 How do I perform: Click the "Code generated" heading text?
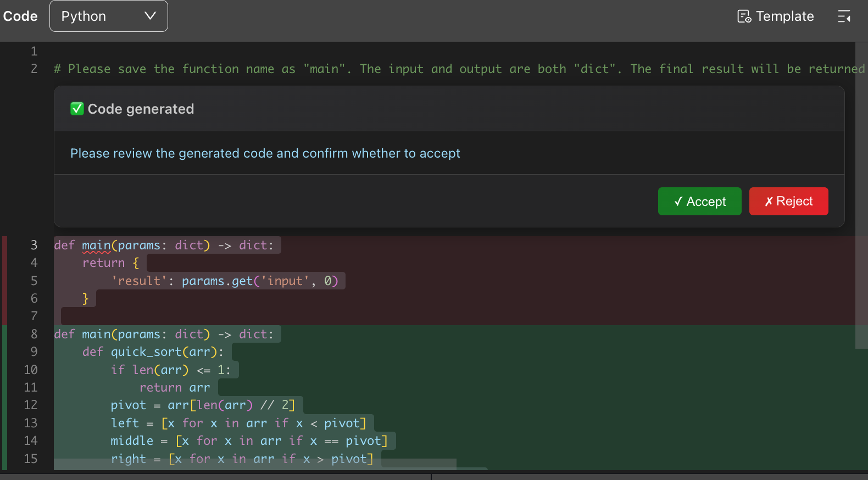(141, 109)
